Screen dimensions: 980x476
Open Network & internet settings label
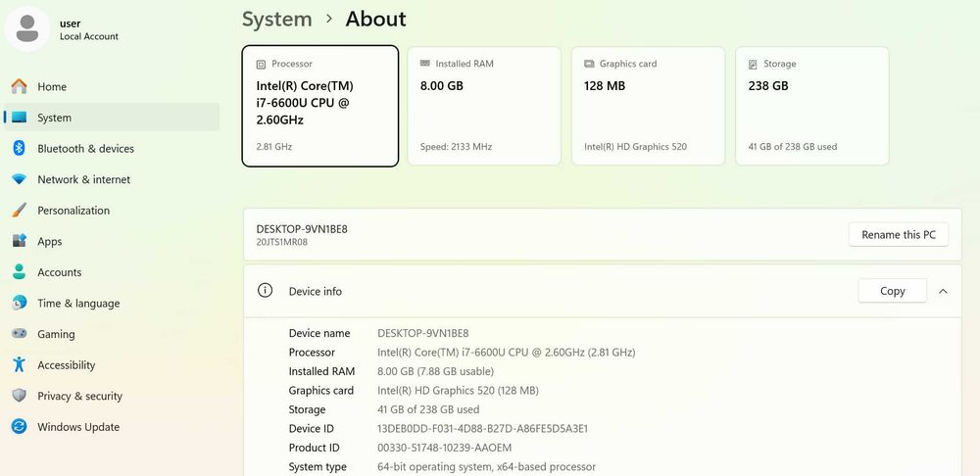point(83,180)
